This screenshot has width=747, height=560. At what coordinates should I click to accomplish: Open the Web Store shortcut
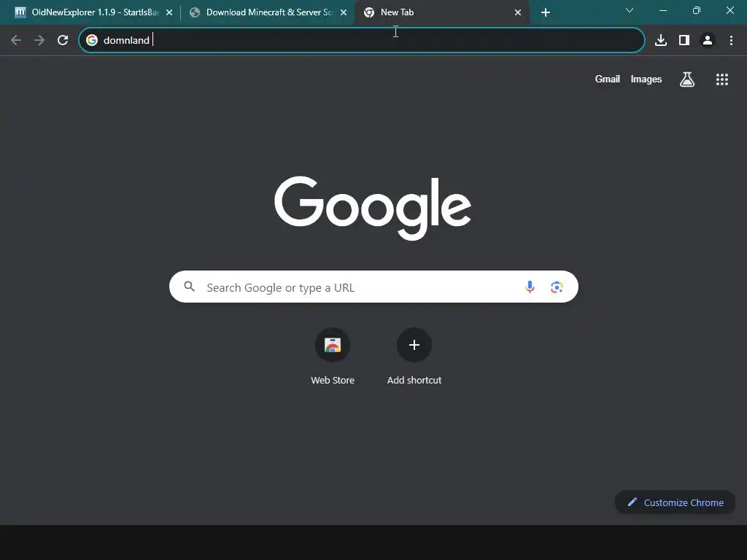coord(333,345)
